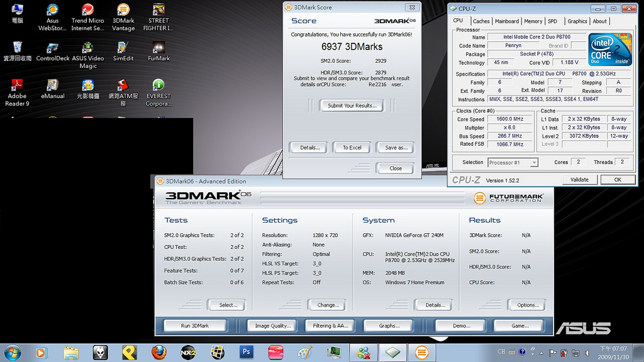644x362 pixels.
Task: Open Windows Live Messenger taskbar button
Action: tap(364, 353)
